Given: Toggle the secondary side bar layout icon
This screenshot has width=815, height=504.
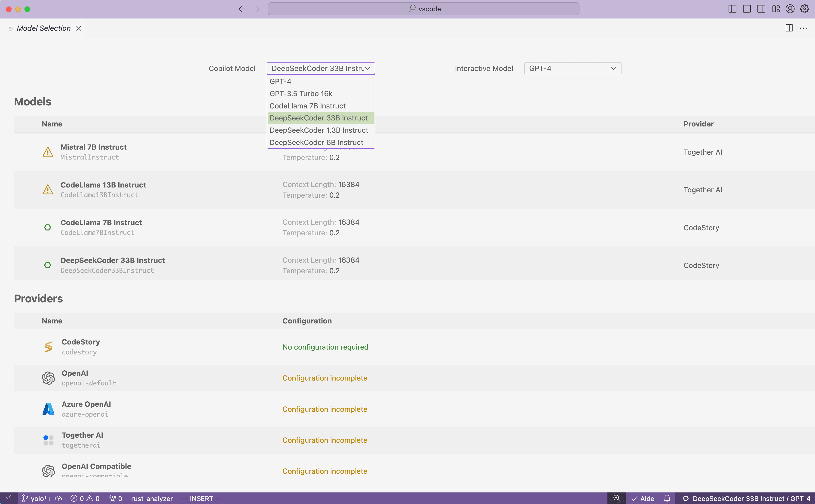Looking at the screenshot, I should point(761,9).
